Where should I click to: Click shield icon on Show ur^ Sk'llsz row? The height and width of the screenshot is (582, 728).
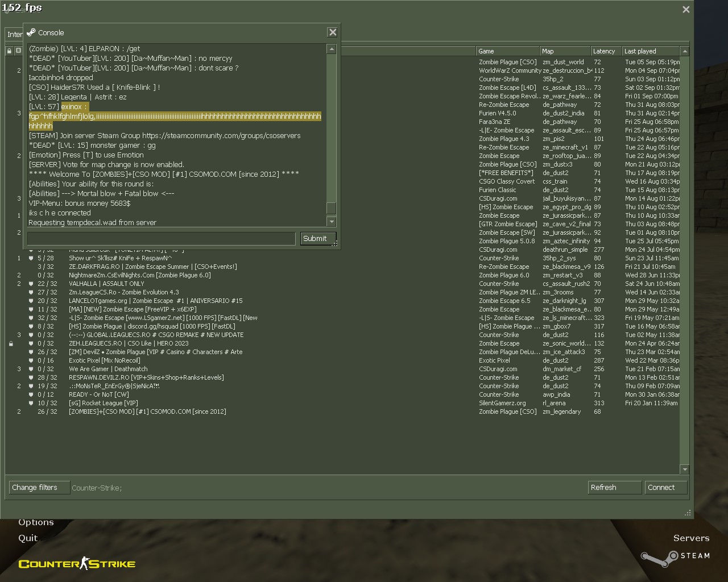pos(32,258)
